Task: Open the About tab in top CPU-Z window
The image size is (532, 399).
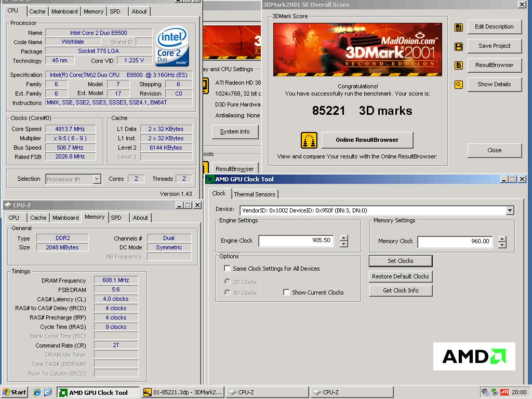Action: 139,11
